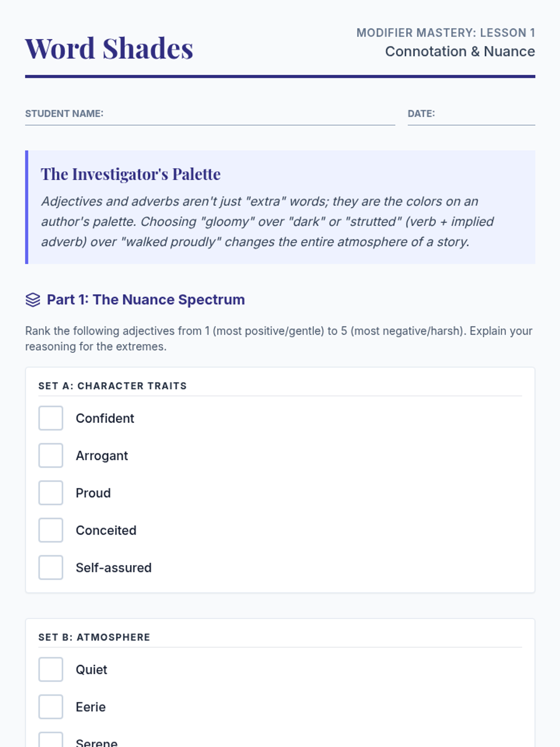This screenshot has width=560, height=747.
Task: Click the Modifier Mastery: Lesson 1 label
Action: (x=445, y=33)
